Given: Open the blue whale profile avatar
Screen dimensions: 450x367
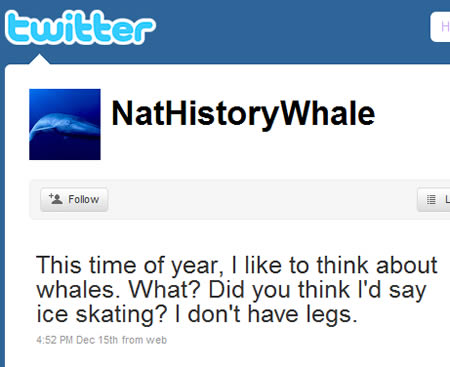Looking at the screenshot, I should click(65, 124).
